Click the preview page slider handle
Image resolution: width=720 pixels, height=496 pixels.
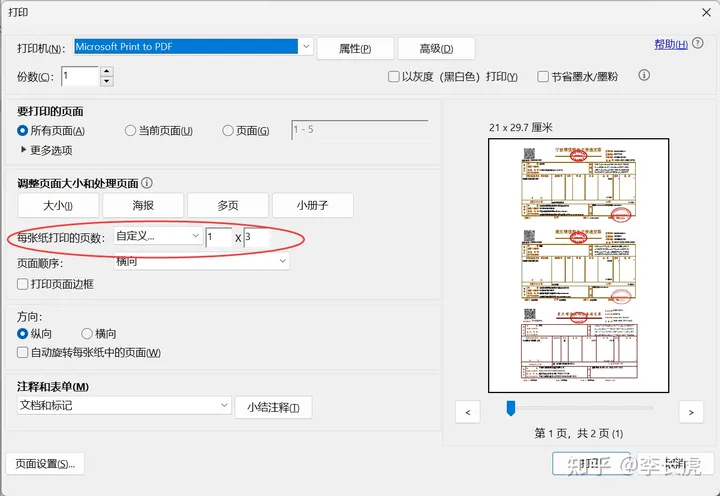(510, 407)
